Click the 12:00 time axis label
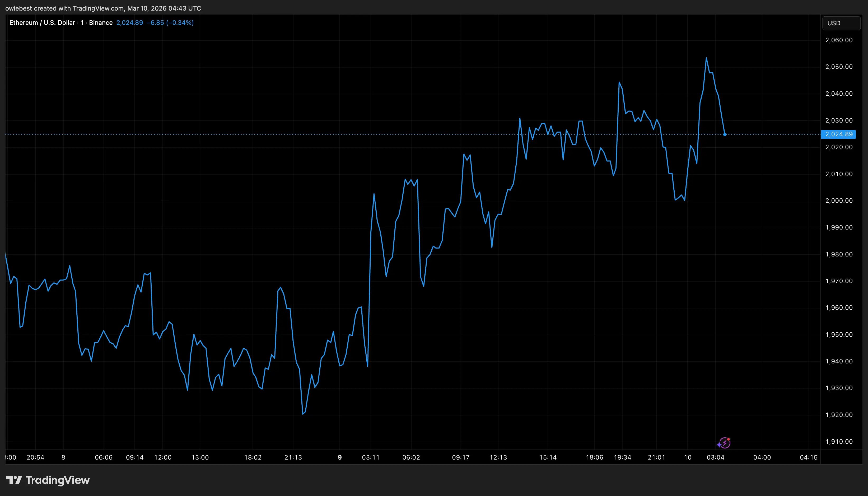 (x=163, y=457)
